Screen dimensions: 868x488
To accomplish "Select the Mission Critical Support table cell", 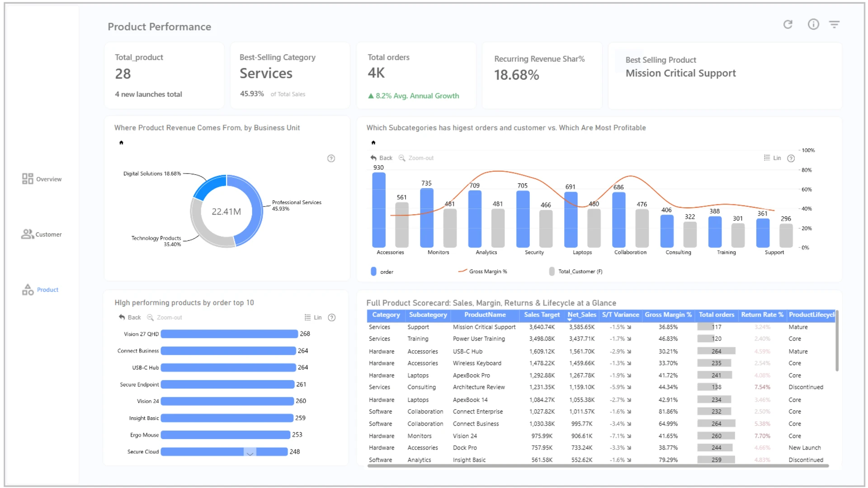I will [x=484, y=327].
